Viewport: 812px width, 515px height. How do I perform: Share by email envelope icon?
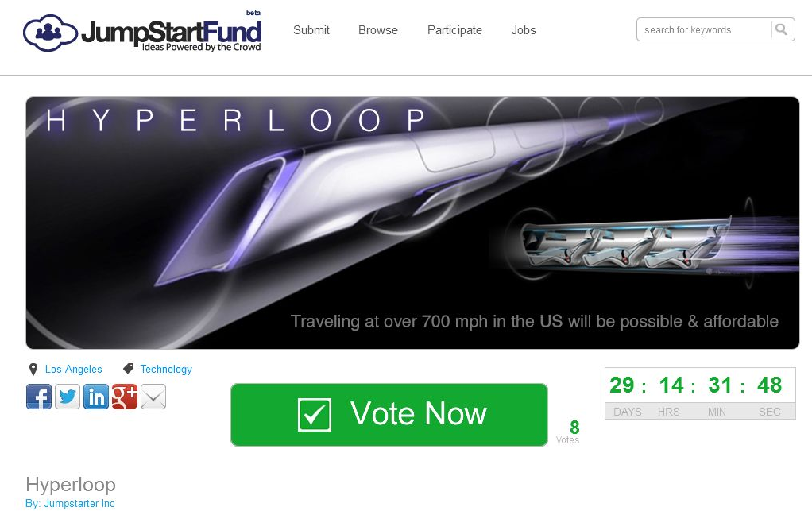pos(153,397)
